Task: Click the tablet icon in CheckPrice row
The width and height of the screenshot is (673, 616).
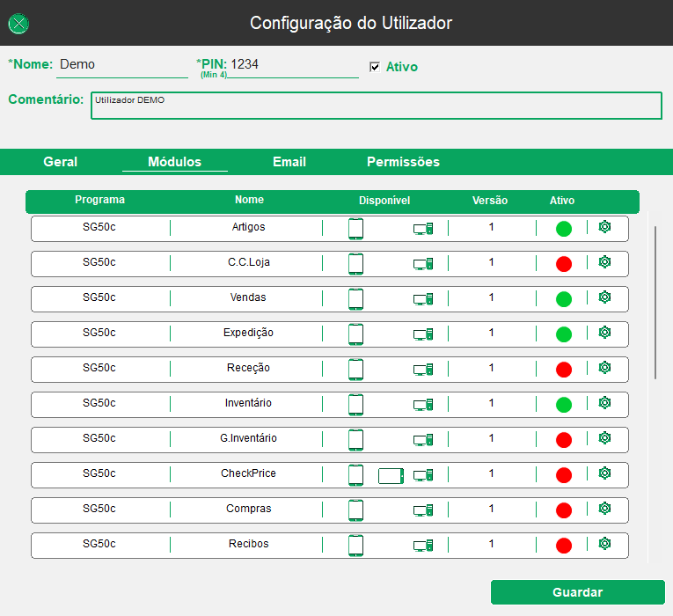Action: pyautogui.click(x=391, y=475)
